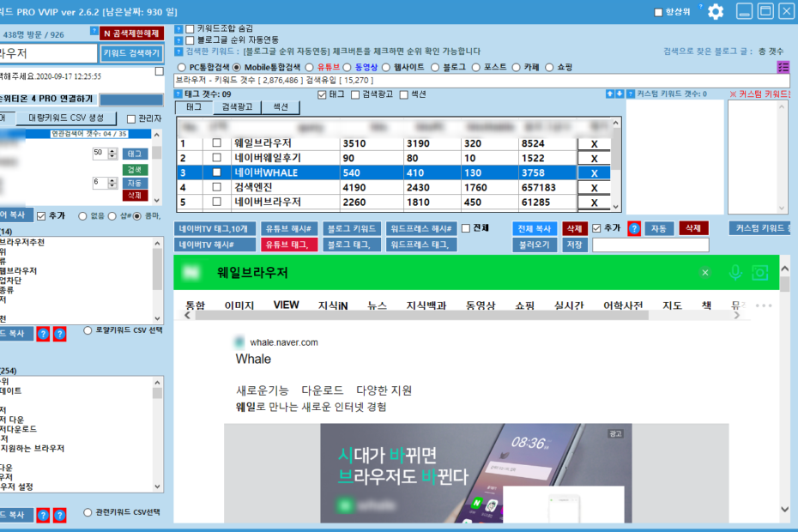Click the 전체 복사 button
Screen dimensions: 798x532
click(535, 228)
